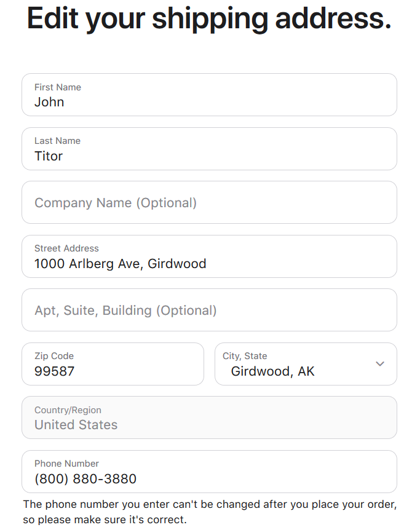This screenshot has width=420, height=530.
Task: Click the "United States" country text
Action: 76,425
